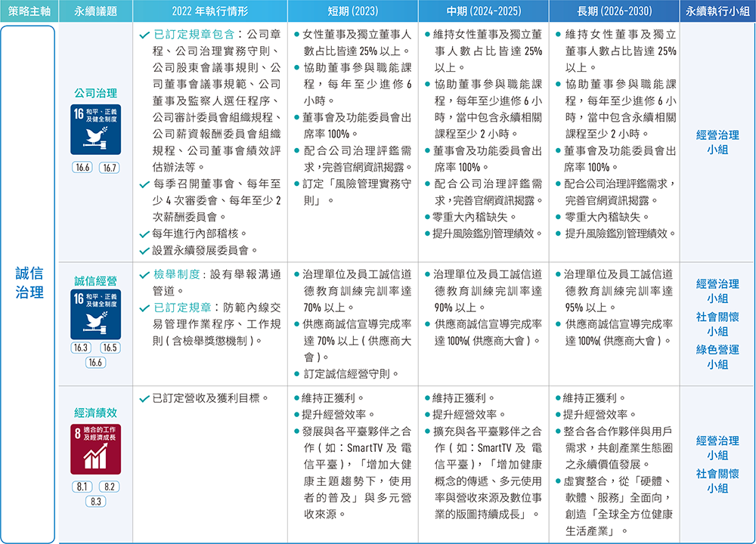Screen dimensions: 756x544
Task: Click the checkmark beside 已訂定規章包含
Action: pyautogui.click(x=144, y=36)
